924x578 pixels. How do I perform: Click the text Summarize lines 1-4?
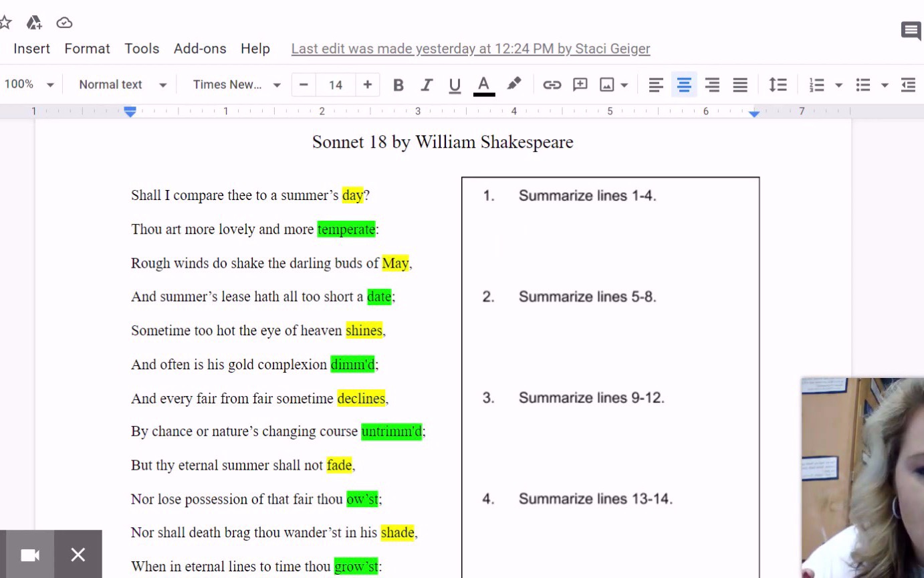pyautogui.click(x=588, y=195)
